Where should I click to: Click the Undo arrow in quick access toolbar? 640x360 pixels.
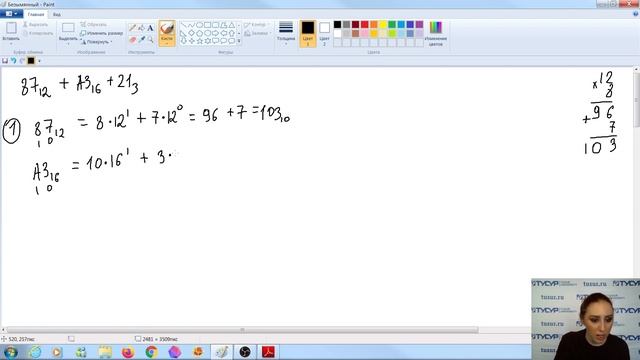click(x=13, y=61)
